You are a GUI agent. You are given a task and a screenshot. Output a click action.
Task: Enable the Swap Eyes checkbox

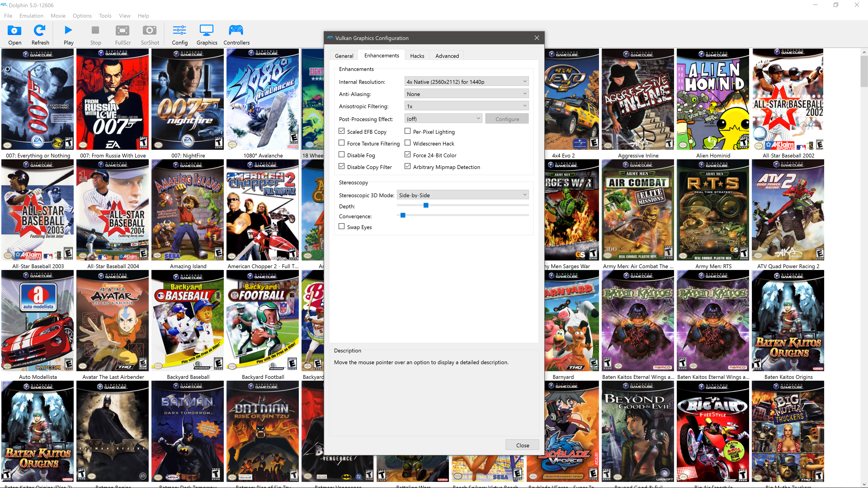(x=342, y=226)
